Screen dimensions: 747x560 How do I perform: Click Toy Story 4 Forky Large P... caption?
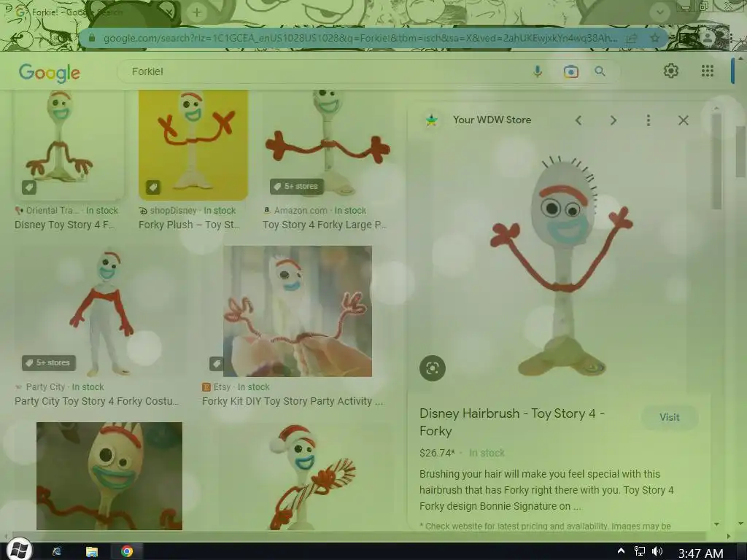(325, 225)
